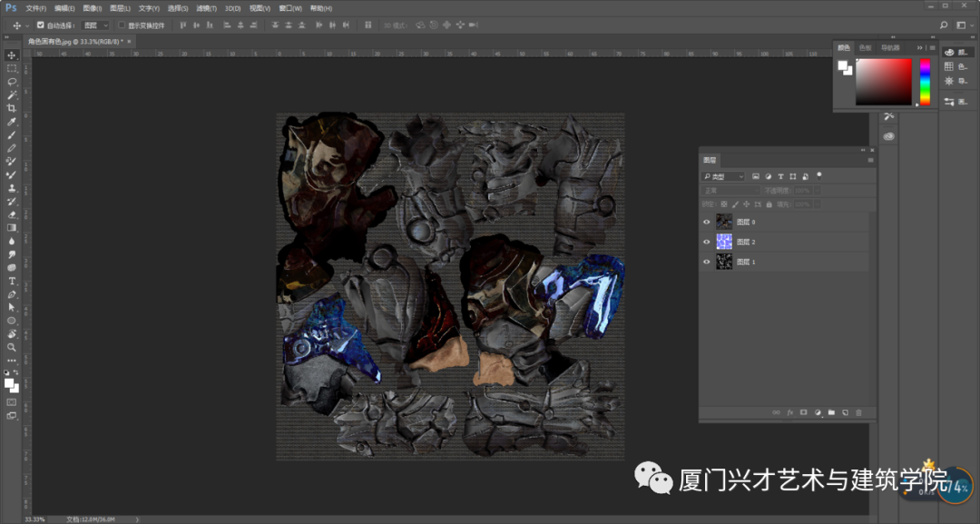
Task: Open 文件(F) menu
Action: click(x=36, y=8)
